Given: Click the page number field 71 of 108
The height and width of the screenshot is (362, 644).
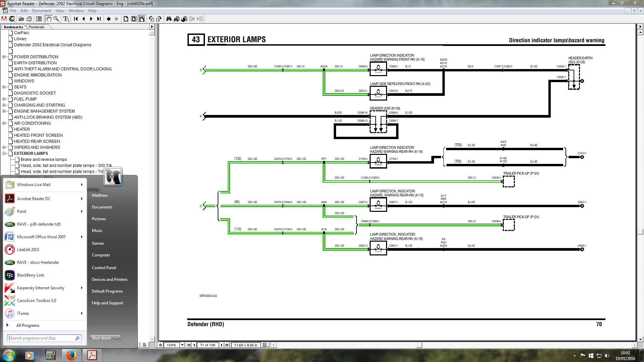Looking at the screenshot, I should click(208, 345).
